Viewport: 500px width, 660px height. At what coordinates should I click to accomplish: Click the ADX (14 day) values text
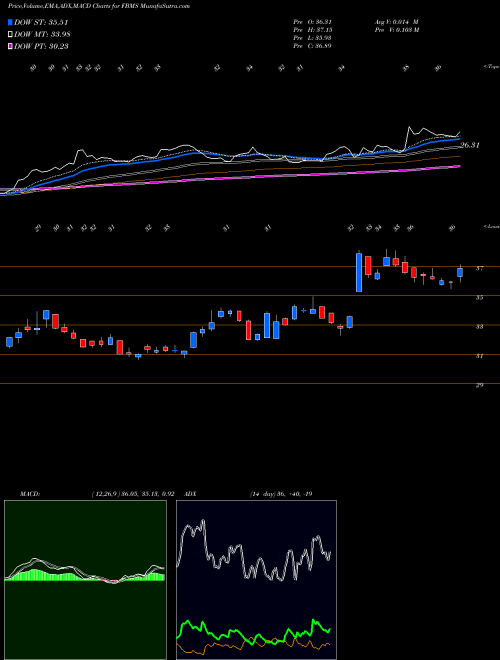281,494
